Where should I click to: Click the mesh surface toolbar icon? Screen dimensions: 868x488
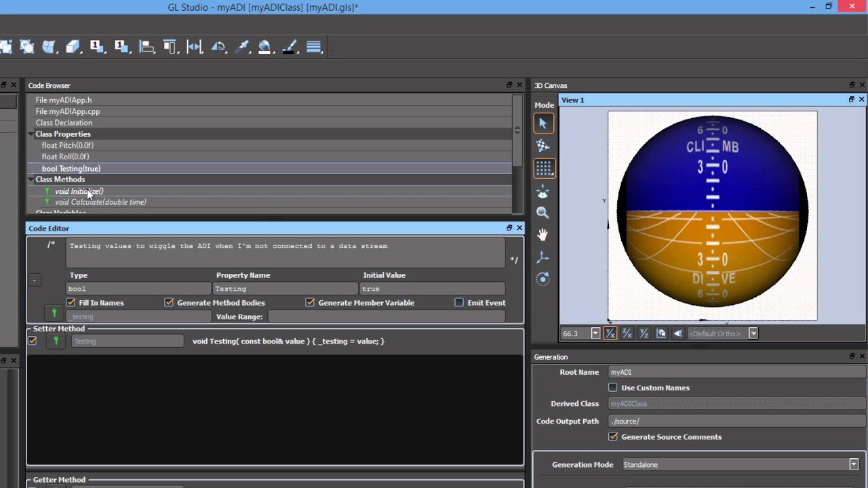pyautogui.click(x=50, y=47)
